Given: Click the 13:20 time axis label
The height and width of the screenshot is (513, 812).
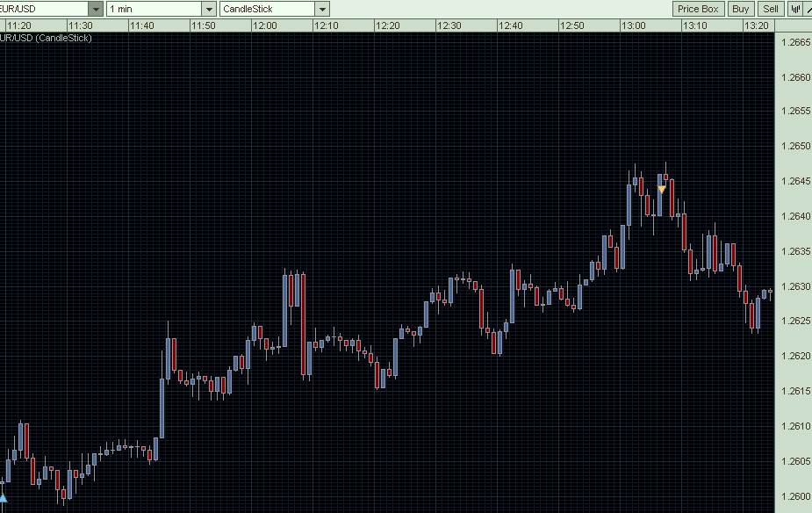Looking at the screenshot, I should click(756, 25).
